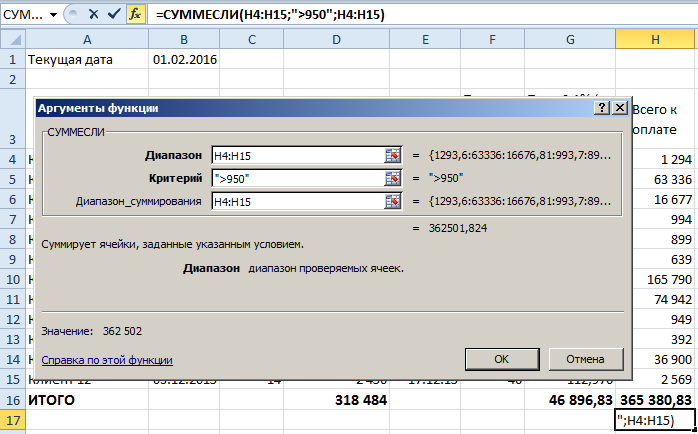
Task: Click cell with date 01.02.2016
Action: [184, 60]
